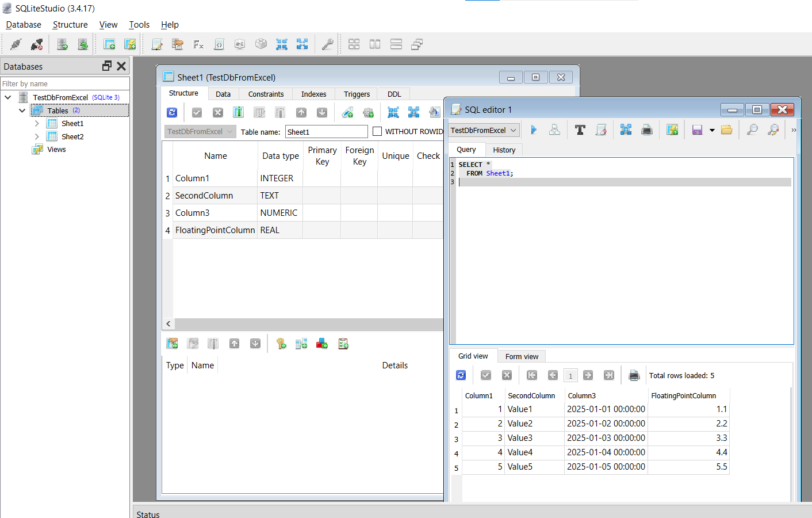The image size is (812, 518).
Task: Open the save dropdown arrow beside floppy icon
Action: [x=712, y=130]
